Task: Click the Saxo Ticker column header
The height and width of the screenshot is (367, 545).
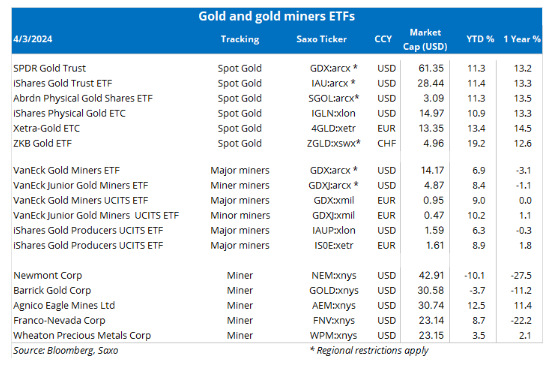Action: point(322,39)
